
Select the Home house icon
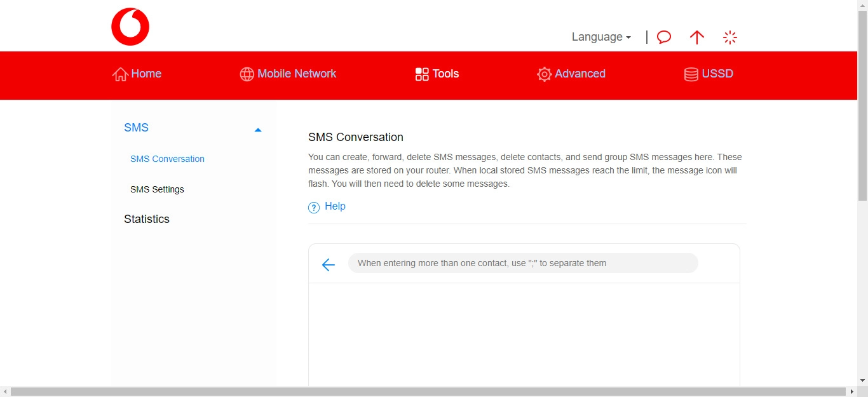pos(120,74)
